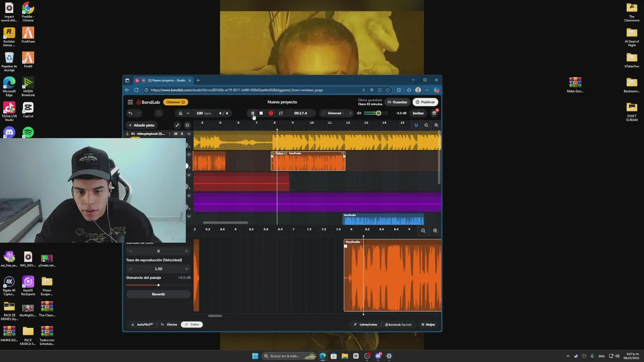Expand the purple track chevron
Screen dimensions: 644x362
[x=189, y=196]
